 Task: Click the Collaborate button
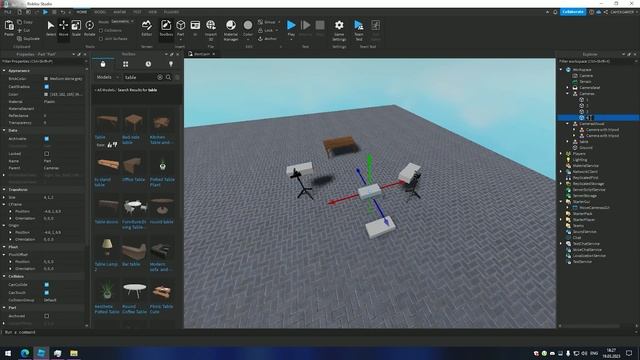tap(573, 12)
